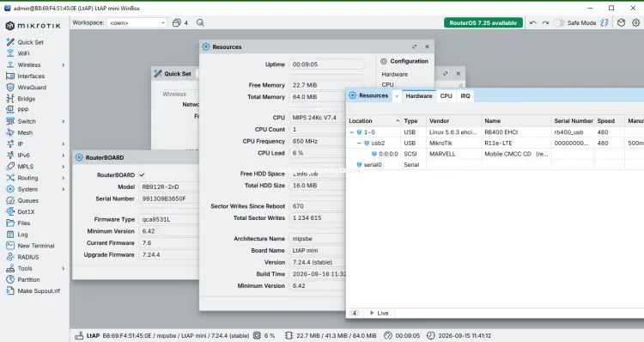Switch to the IRQ tab
This screenshot has height=342, width=644.
tap(465, 95)
